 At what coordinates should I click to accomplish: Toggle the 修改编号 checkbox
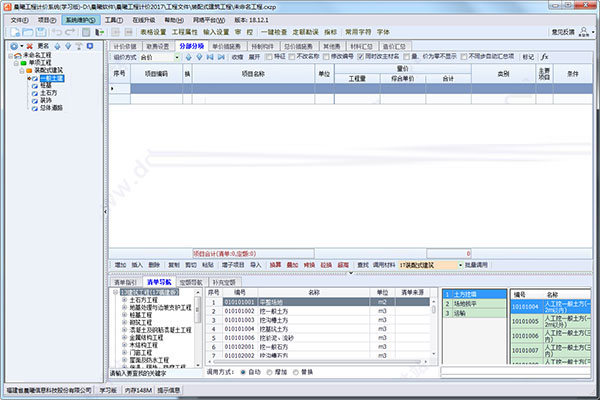tap(326, 57)
